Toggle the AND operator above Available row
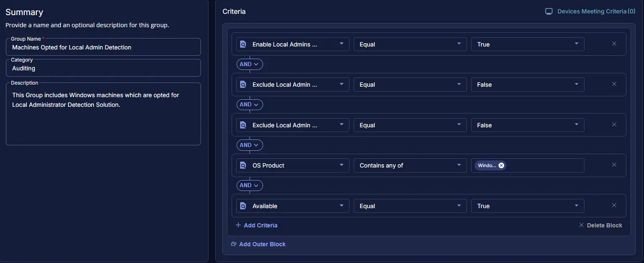 (249, 185)
